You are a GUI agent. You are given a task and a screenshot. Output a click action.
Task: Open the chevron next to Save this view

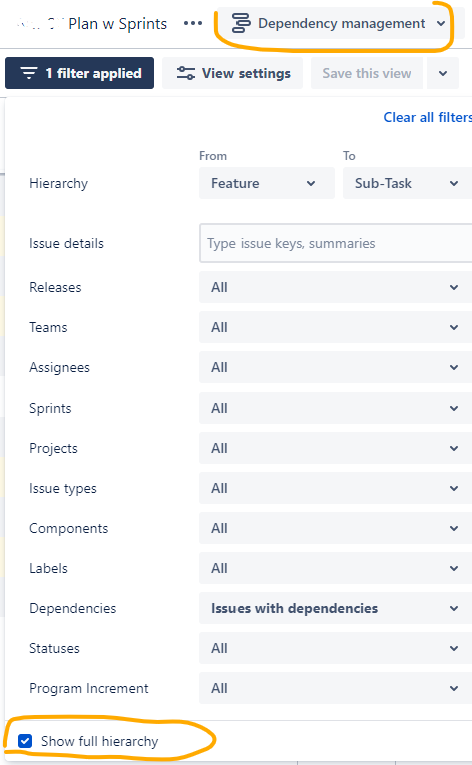click(443, 73)
